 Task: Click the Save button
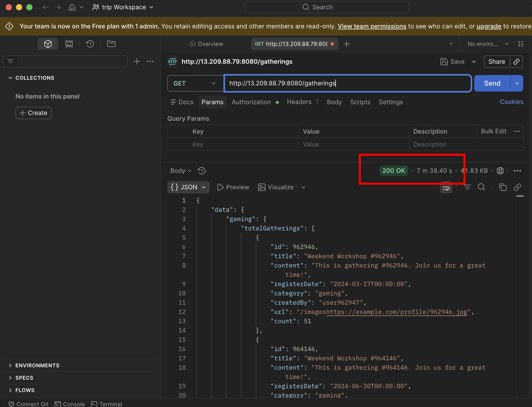click(452, 62)
